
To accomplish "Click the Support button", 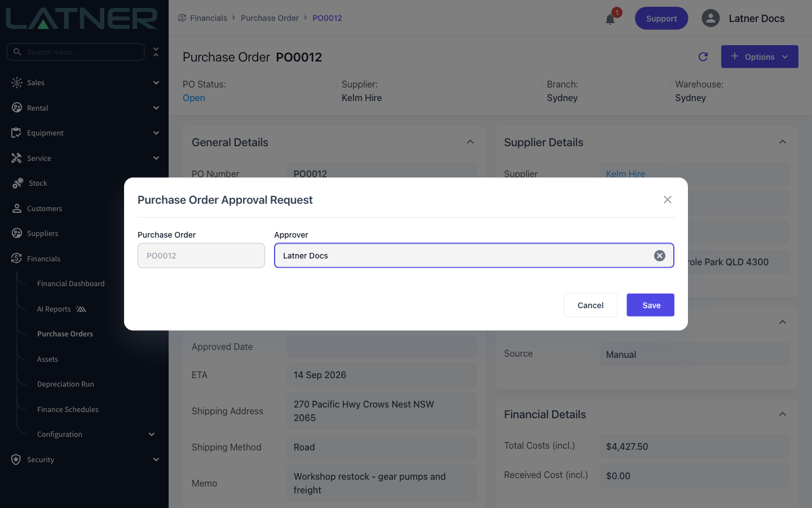I will [661, 18].
